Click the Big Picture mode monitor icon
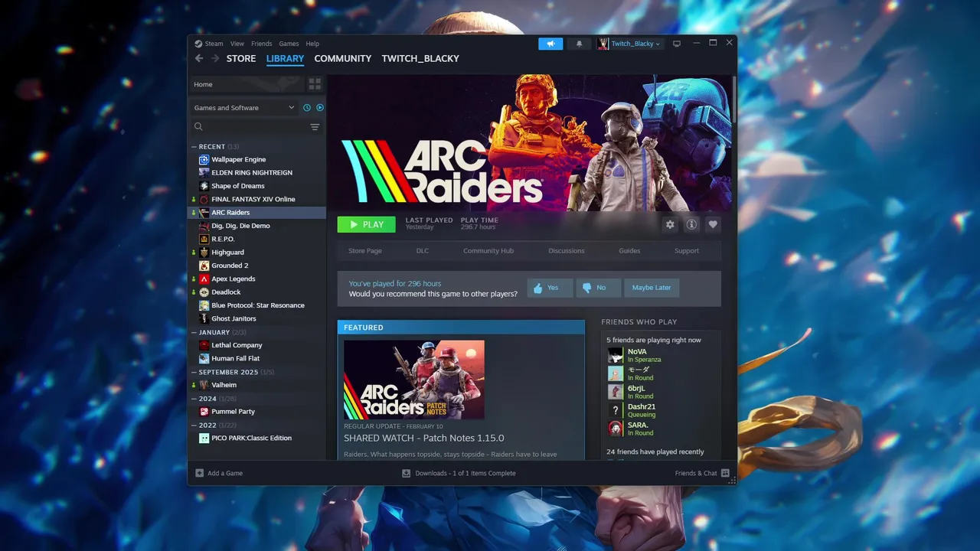Image resolution: width=980 pixels, height=551 pixels. (677, 44)
